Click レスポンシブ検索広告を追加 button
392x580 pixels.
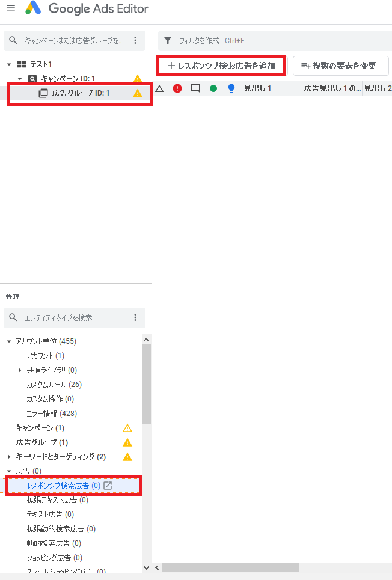coord(221,66)
